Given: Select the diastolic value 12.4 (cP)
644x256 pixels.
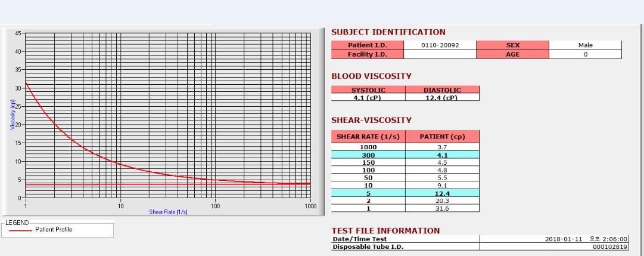Looking at the screenshot, I should click(x=442, y=97).
